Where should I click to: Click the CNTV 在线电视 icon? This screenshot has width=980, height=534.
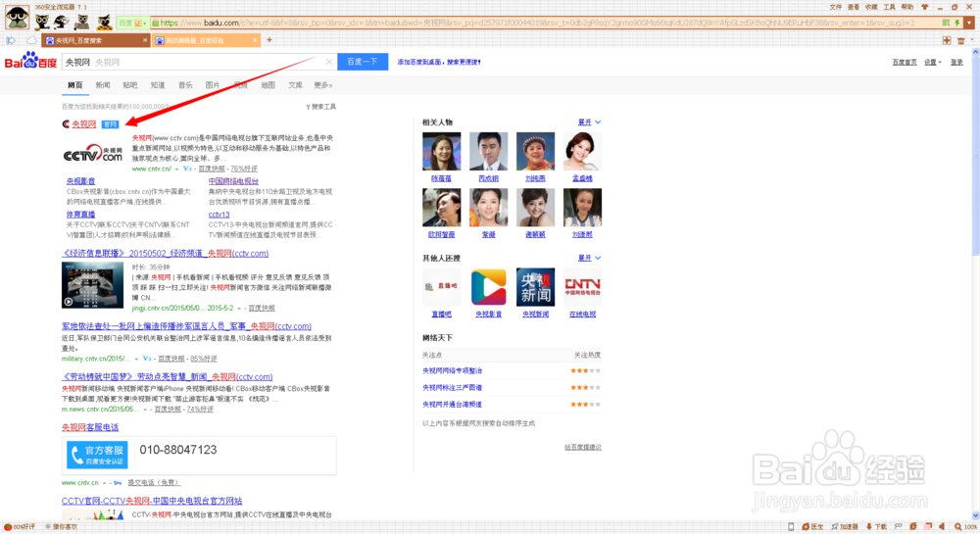(582, 287)
